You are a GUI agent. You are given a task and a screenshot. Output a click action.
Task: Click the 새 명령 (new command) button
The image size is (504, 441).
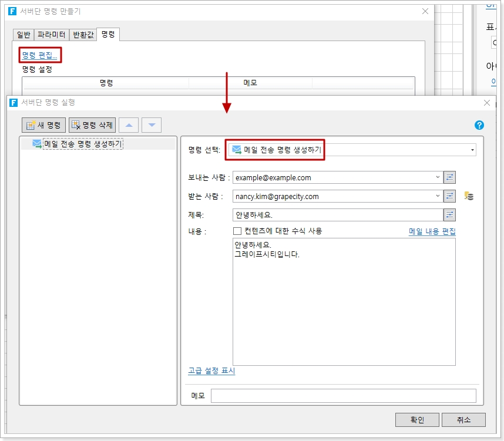44,125
